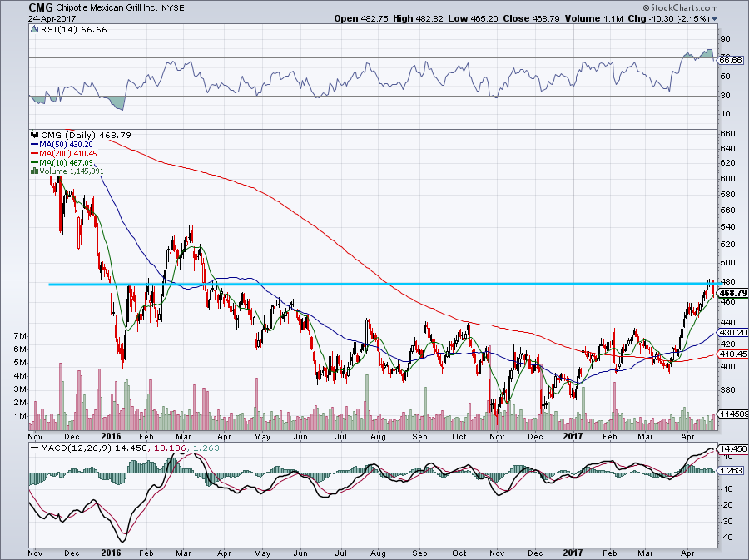The width and height of the screenshot is (749, 560).
Task: Click the 1.263 MACD histogram axis tag
Action: (x=732, y=471)
